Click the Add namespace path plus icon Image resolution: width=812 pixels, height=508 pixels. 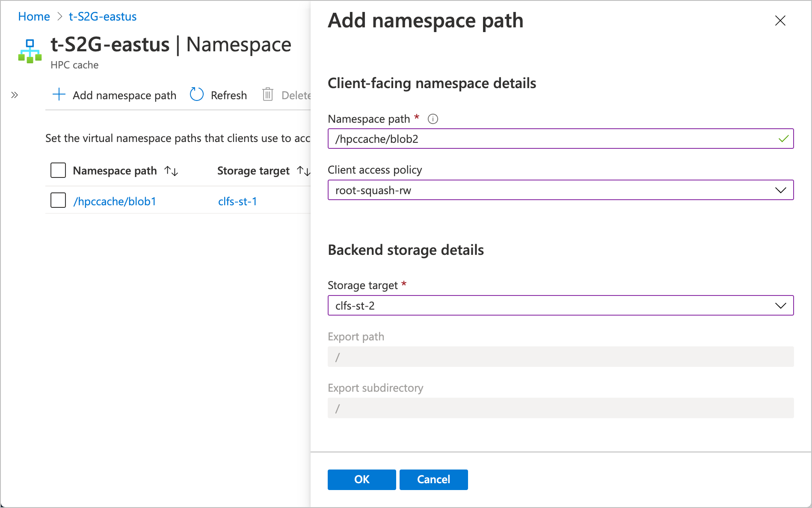point(58,95)
